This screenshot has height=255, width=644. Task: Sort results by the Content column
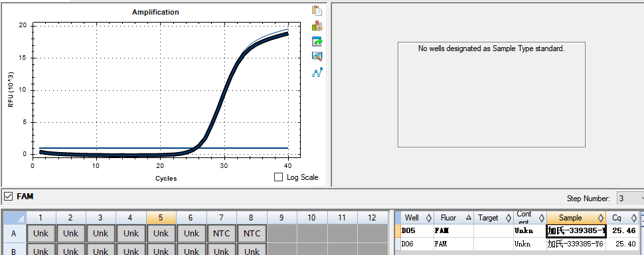tap(530, 218)
